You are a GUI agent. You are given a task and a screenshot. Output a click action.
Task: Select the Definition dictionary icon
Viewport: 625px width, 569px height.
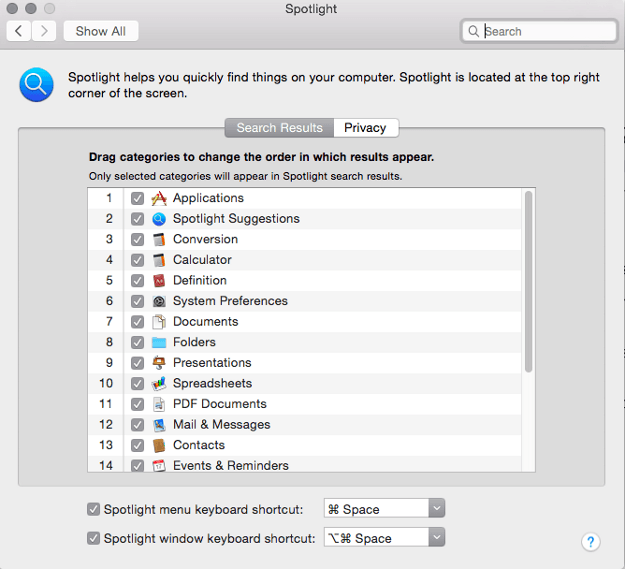coord(159,281)
